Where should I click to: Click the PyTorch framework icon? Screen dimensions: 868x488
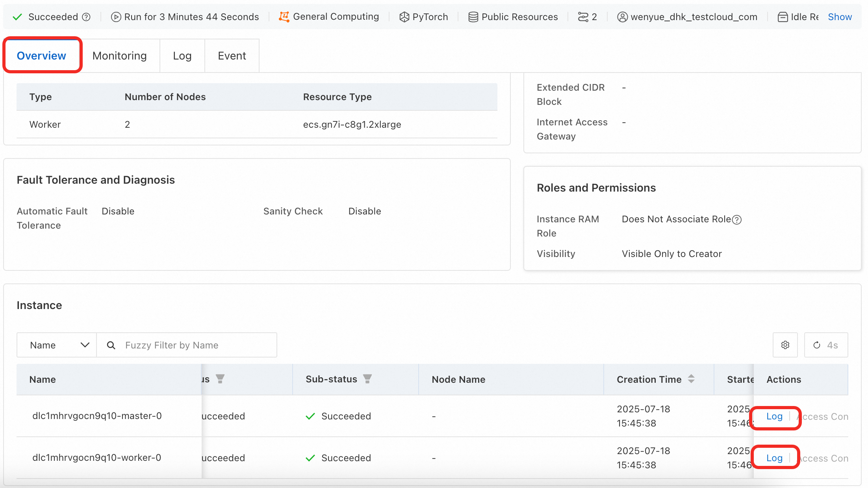(404, 17)
